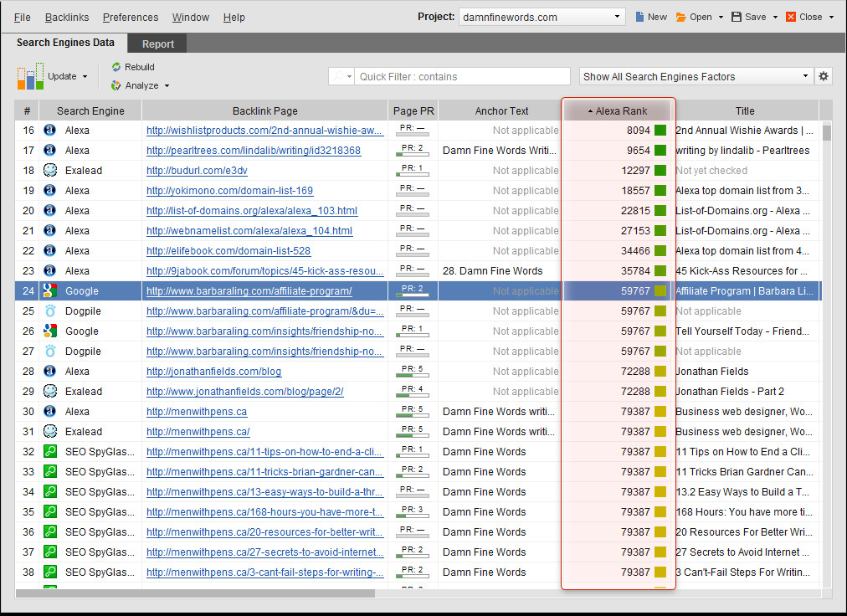Click the olive Alexa Rank swatch in row 25

[x=660, y=311]
